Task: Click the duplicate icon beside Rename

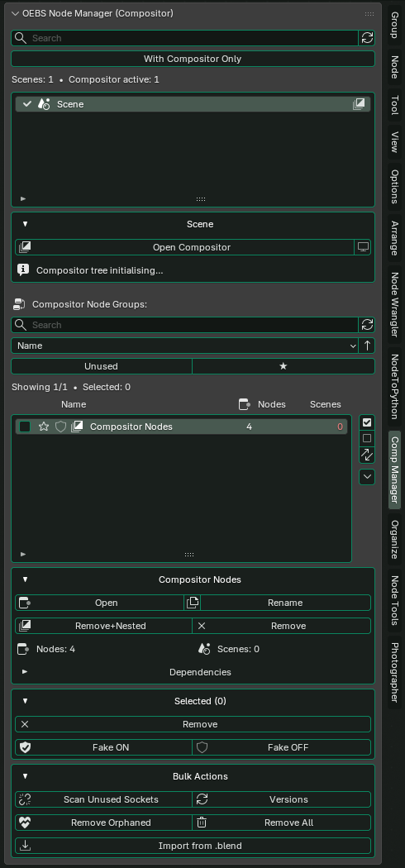Action: click(x=192, y=603)
